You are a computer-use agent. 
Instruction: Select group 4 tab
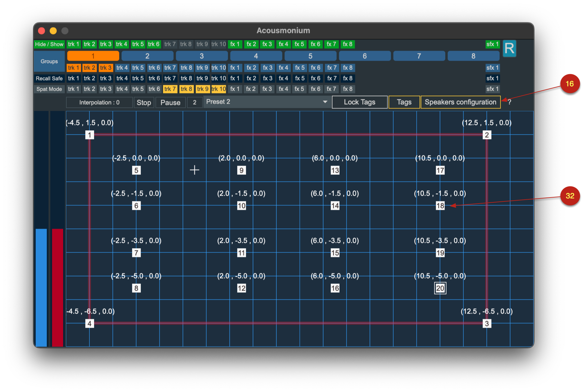pyautogui.click(x=256, y=56)
